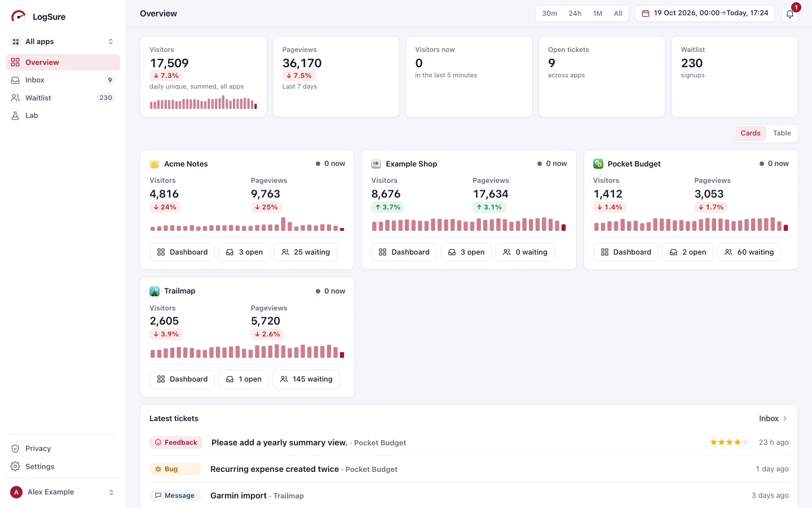The height and width of the screenshot is (508, 812).
Task: Select the 1M time range
Action: tap(598, 14)
